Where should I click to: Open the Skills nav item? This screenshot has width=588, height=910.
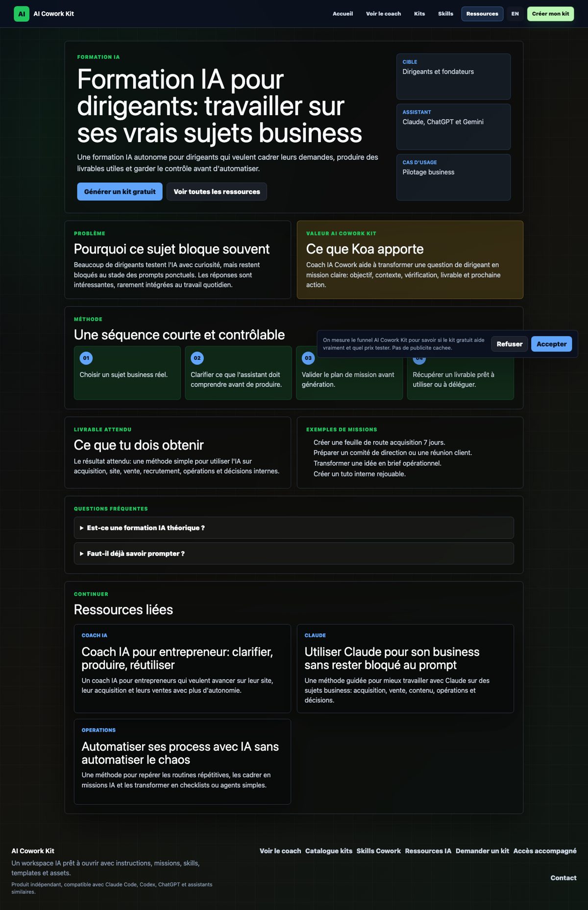(445, 14)
